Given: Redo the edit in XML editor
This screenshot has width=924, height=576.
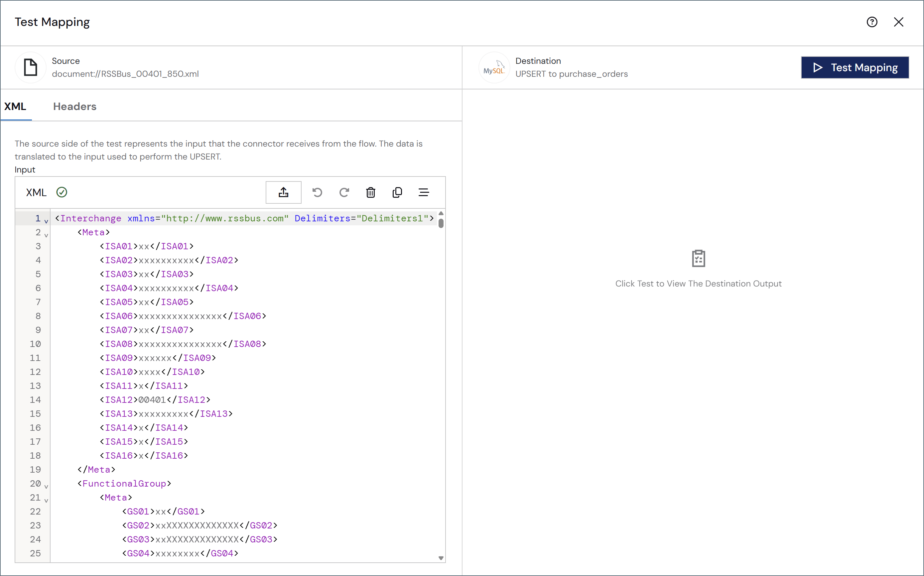Looking at the screenshot, I should tap(344, 192).
